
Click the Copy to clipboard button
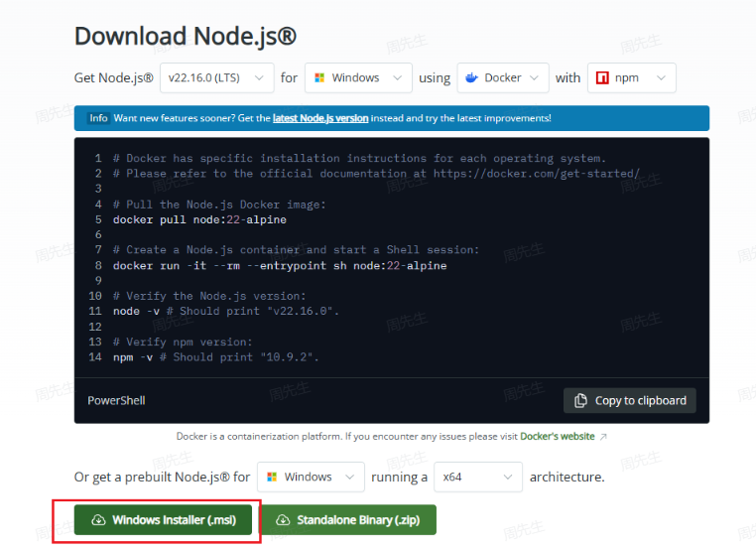[630, 400]
